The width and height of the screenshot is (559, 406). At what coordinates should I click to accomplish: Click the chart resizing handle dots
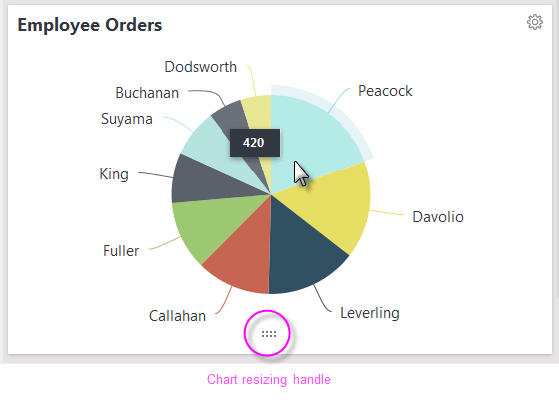pos(269,334)
